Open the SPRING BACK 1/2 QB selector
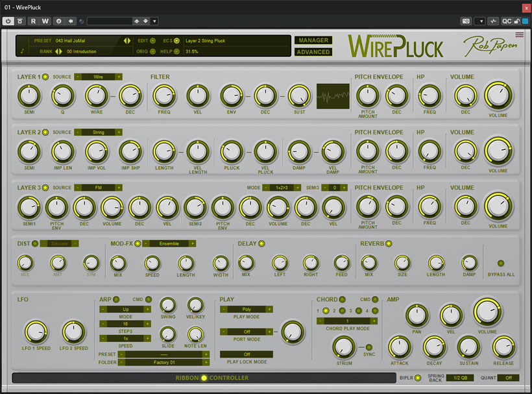 [460, 378]
